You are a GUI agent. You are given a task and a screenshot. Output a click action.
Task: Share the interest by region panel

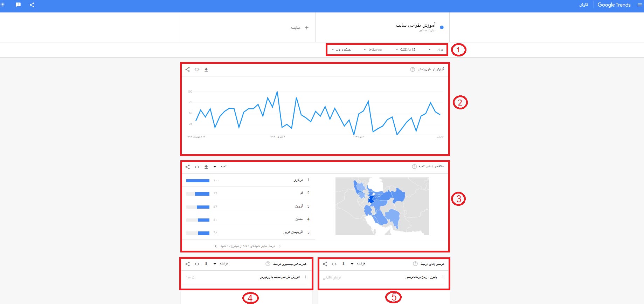pyautogui.click(x=188, y=167)
